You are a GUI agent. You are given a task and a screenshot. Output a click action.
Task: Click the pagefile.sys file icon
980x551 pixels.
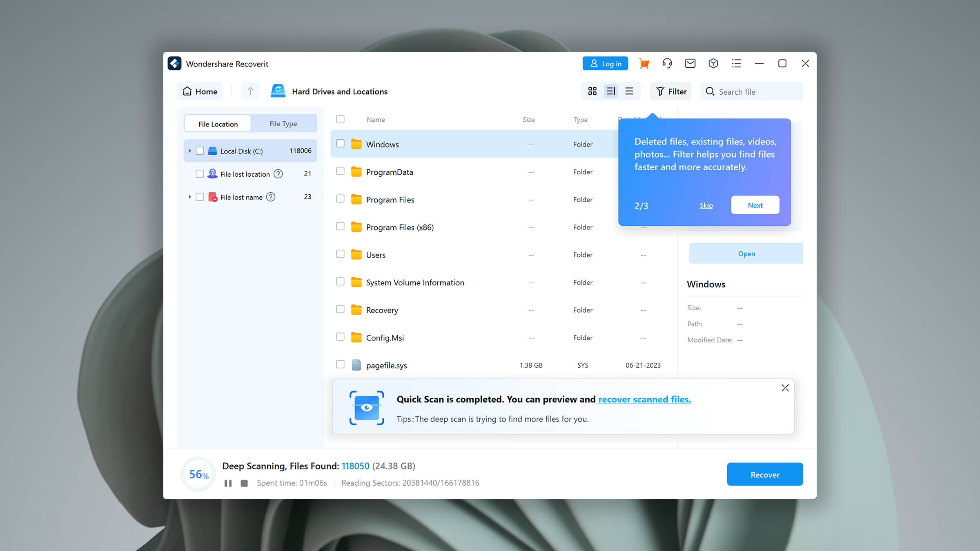[x=356, y=365]
